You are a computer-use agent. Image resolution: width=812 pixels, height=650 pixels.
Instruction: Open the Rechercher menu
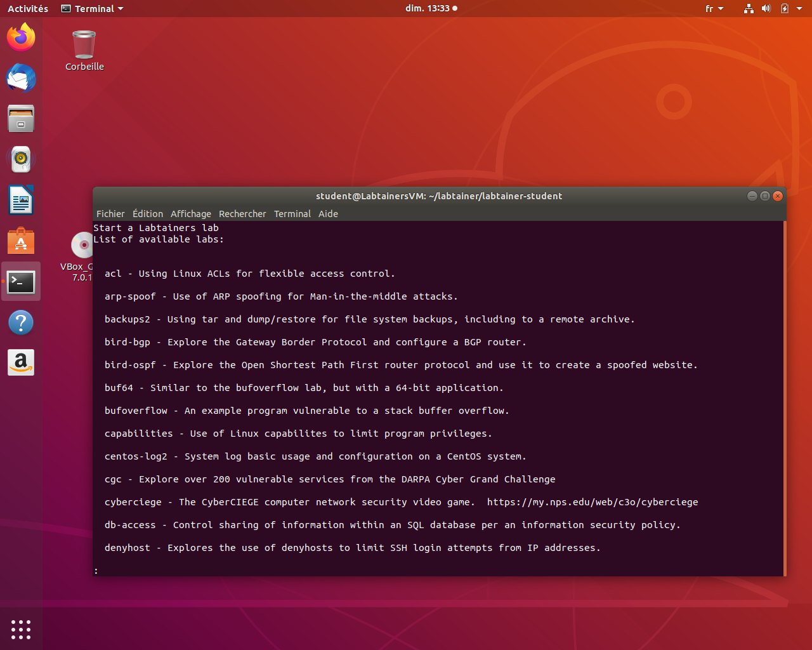tap(242, 214)
